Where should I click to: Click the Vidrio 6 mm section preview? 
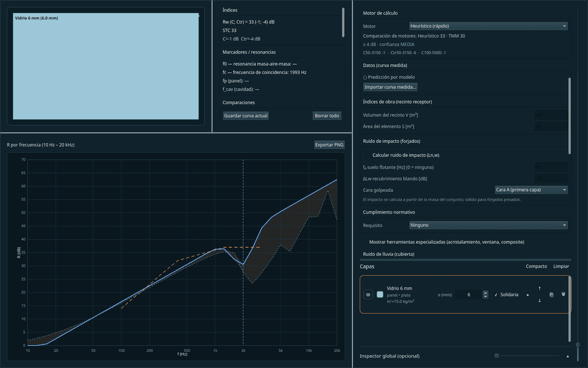106,66
